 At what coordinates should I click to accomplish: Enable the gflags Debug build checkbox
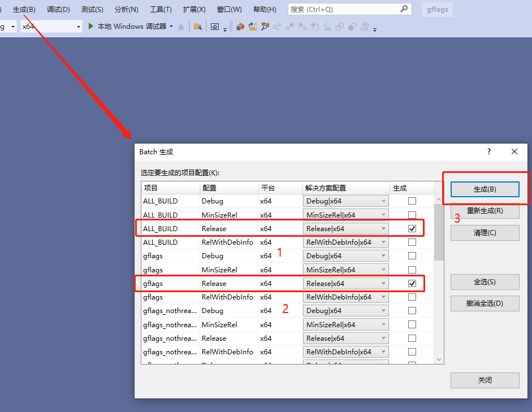[411, 255]
